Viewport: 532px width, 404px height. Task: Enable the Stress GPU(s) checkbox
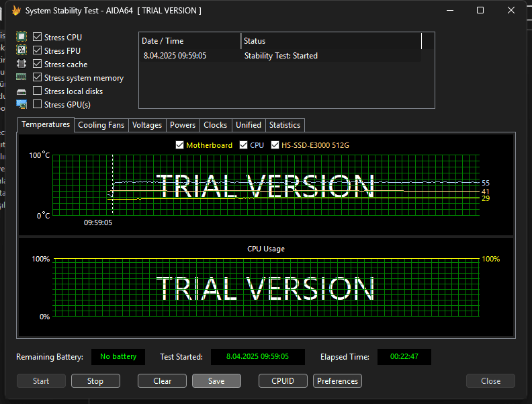[x=37, y=104]
